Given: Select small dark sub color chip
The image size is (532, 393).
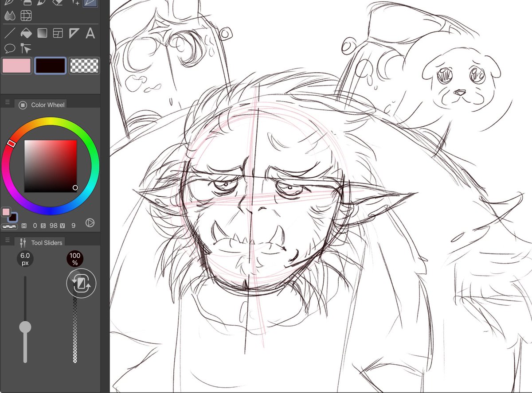Looking at the screenshot, I should [13, 218].
